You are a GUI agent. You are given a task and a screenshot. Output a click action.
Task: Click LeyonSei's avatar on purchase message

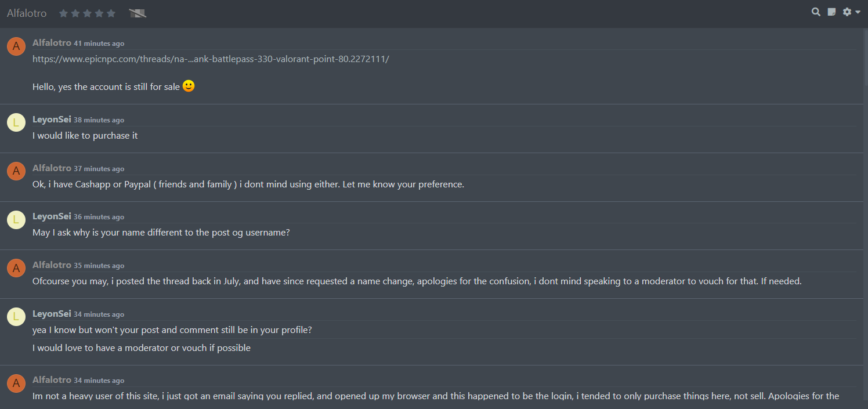coord(16,122)
